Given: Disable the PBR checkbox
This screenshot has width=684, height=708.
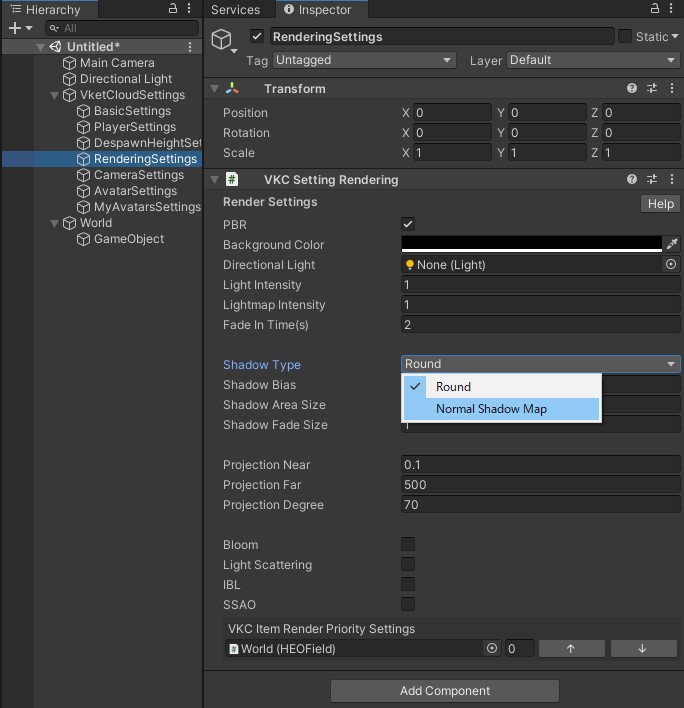Looking at the screenshot, I should click(x=408, y=225).
